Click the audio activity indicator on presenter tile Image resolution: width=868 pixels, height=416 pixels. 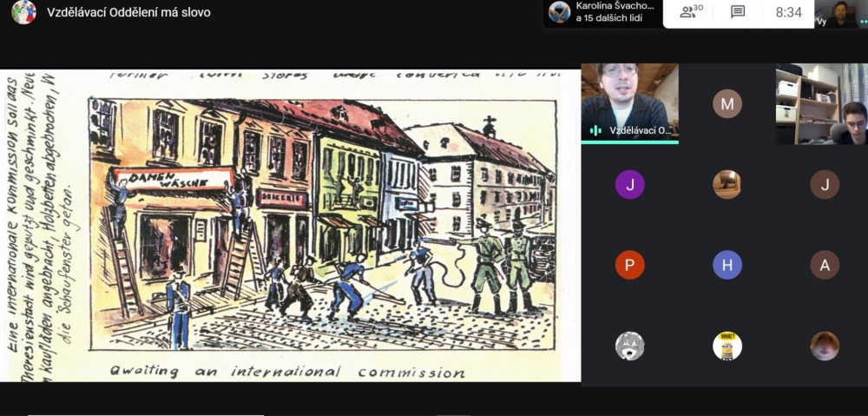[595, 131]
